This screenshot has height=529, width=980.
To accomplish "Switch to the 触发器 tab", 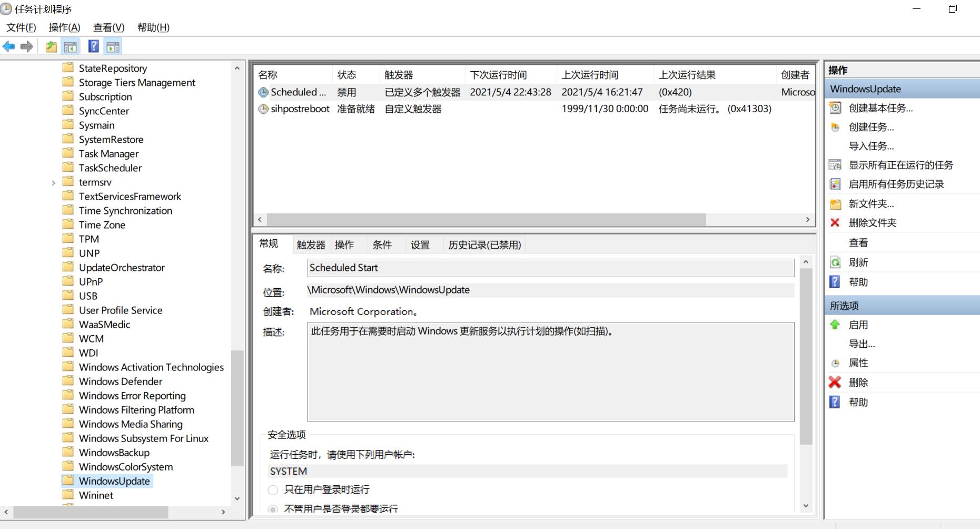I will click(x=310, y=244).
